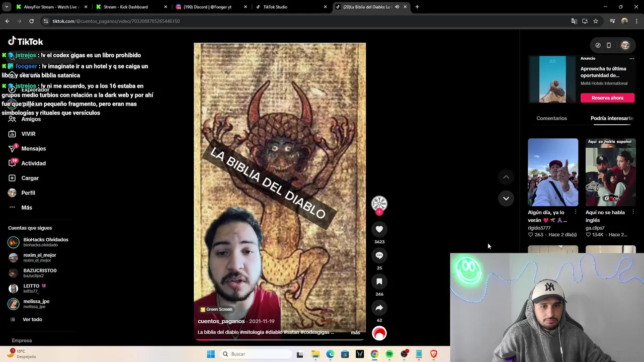Go back in browser history
This screenshot has height=362, width=644.
[x=7, y=21]
